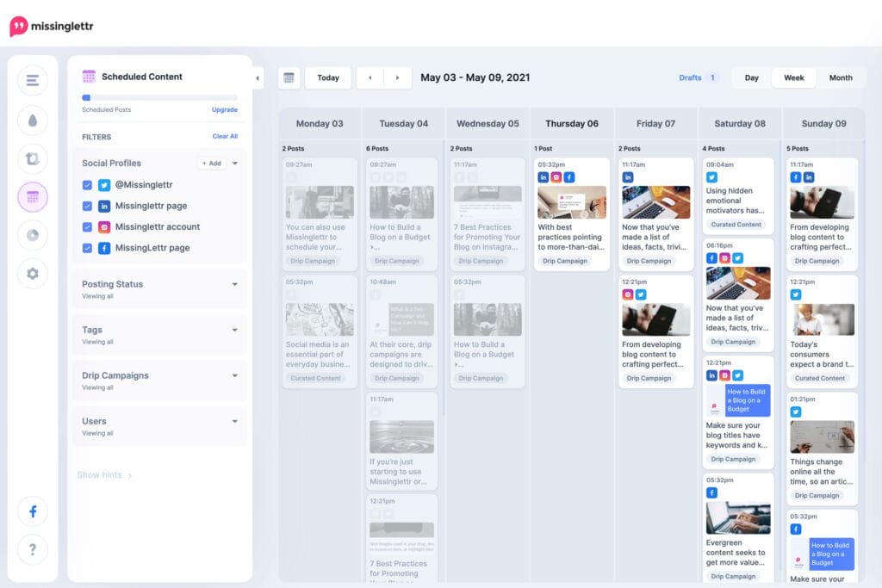The height and width of the screenshot is (588, 882).
Task: Open the curate retweet-style sidebar icon
Action: coord(33,159)
